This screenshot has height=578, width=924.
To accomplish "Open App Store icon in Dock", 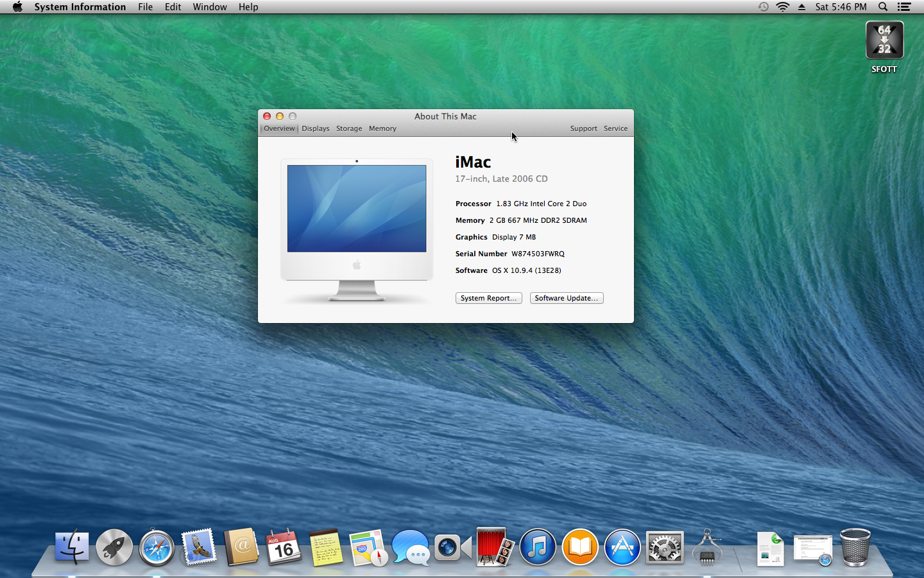I will 622,547.
